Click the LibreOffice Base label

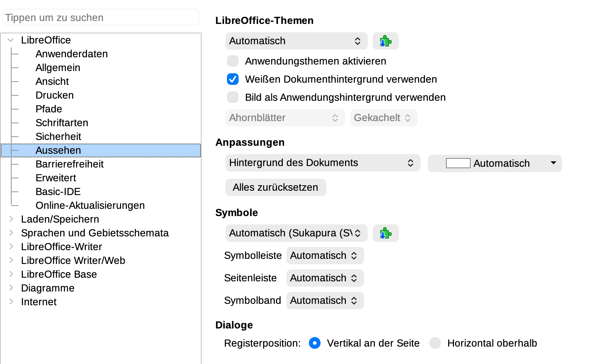(x=59, y=274)
